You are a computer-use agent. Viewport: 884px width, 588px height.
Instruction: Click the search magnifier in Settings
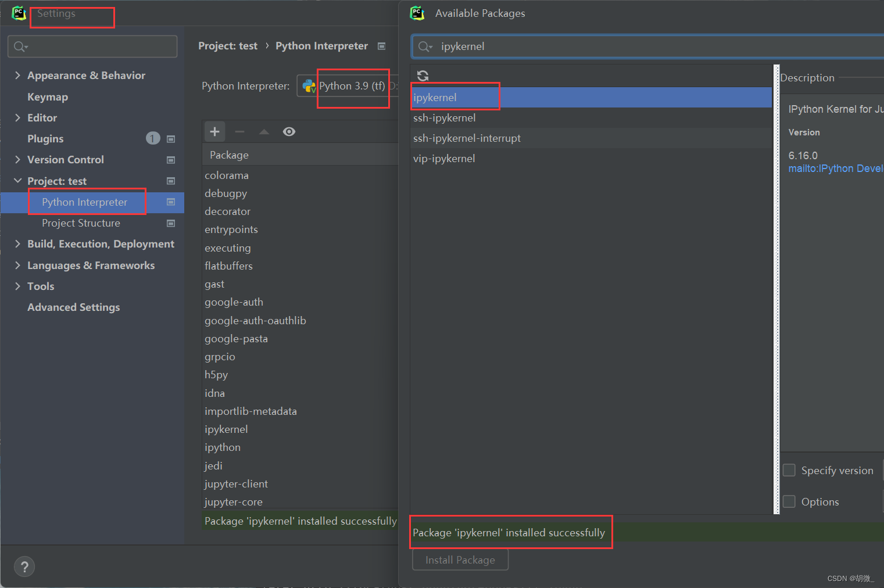pos(20,46)
